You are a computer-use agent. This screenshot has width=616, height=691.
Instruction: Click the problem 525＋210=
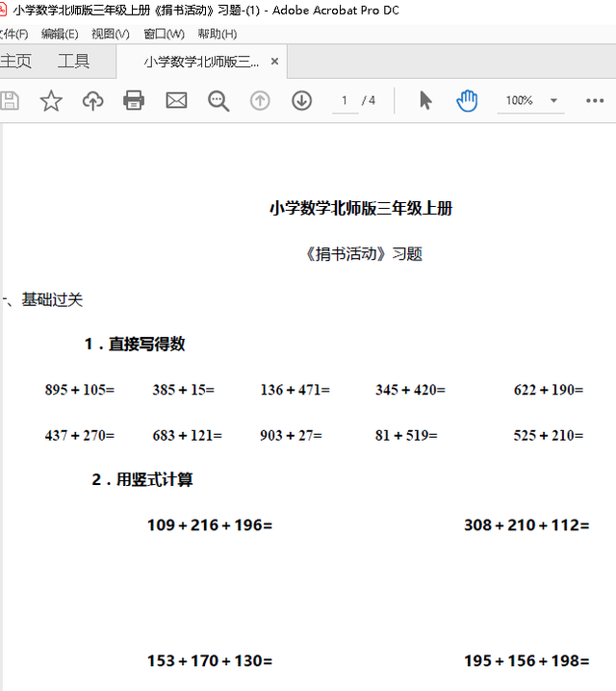click(x=549, y=435)
